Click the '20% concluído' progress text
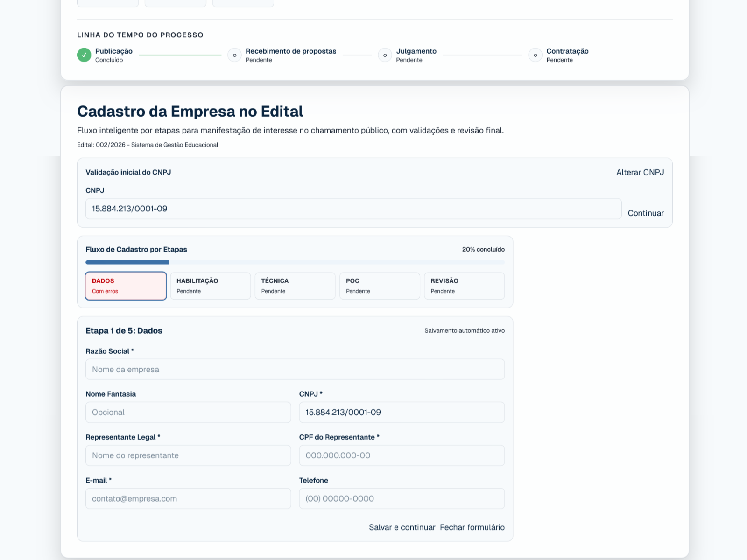The height and width of the screenshot is (560, 747). [483, 249]
